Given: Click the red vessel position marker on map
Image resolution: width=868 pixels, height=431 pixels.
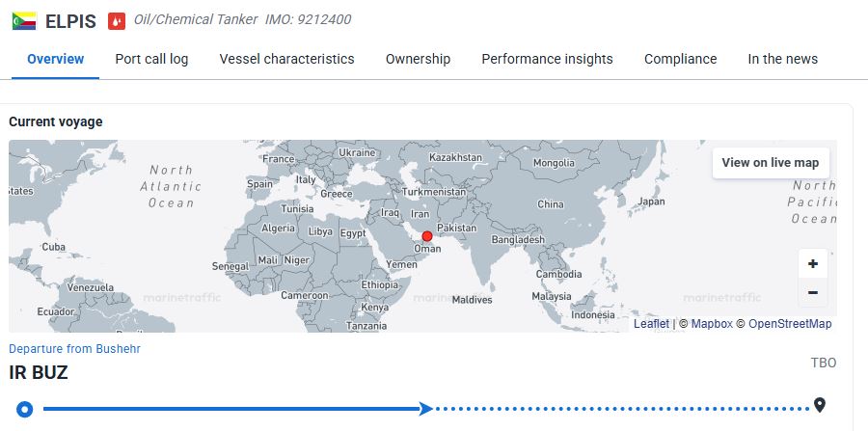Looking at the screenshot, I should 427,236.
